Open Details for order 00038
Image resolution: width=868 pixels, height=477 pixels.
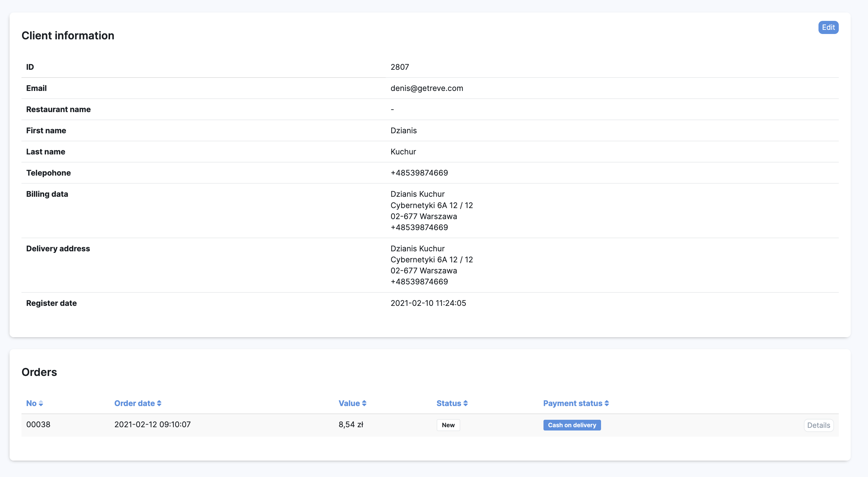pyautogui.click(x=818, y=425)
